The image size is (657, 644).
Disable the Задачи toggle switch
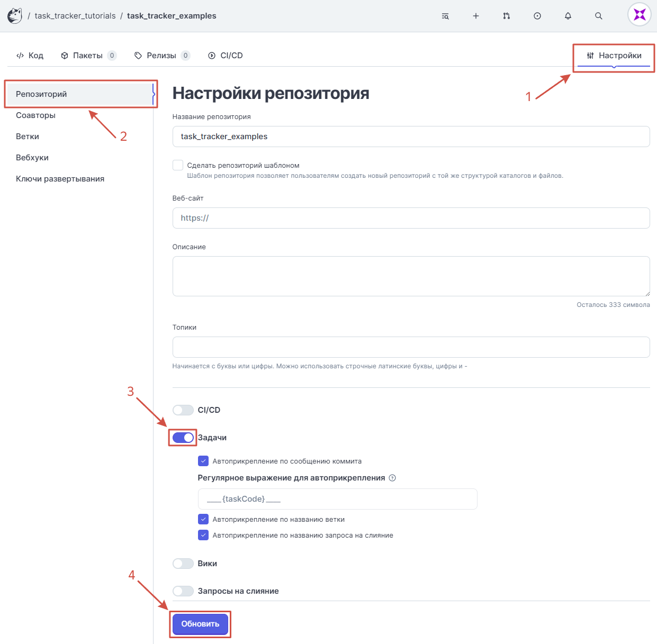coord(183,438)
